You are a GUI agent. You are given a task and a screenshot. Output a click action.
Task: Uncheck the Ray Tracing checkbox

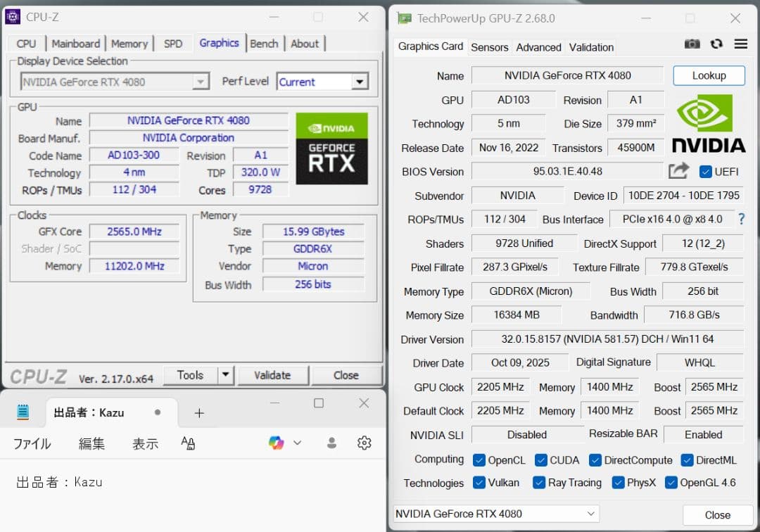tap(538, 483)
